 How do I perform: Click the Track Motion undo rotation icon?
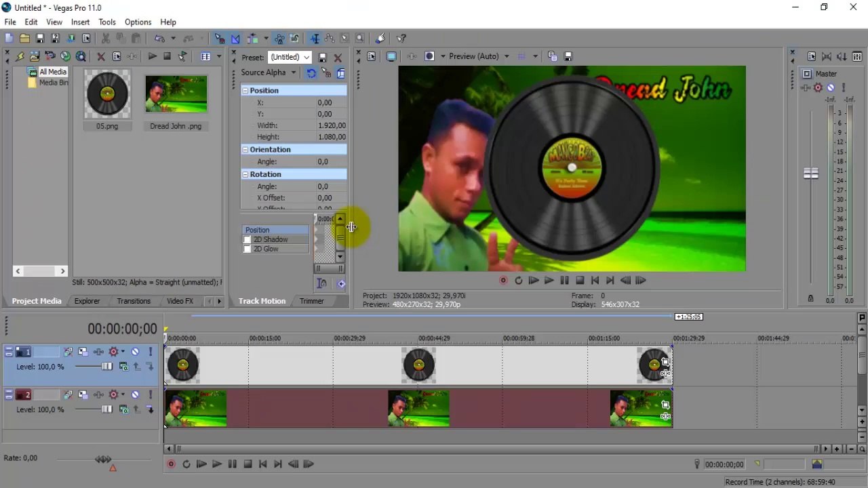pos(311,73)
